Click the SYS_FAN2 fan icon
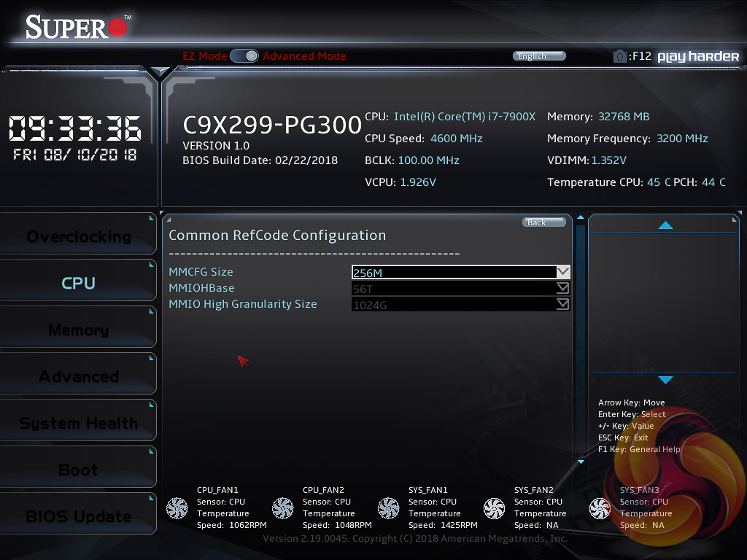This screenshot has width=747, height=560. [494, 508]
